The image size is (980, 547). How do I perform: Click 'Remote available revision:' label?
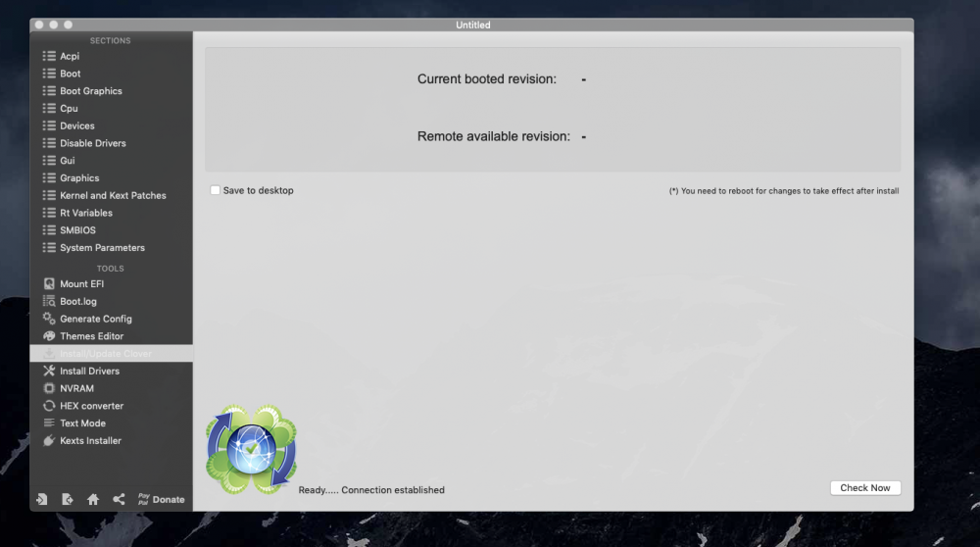point(493,136)
